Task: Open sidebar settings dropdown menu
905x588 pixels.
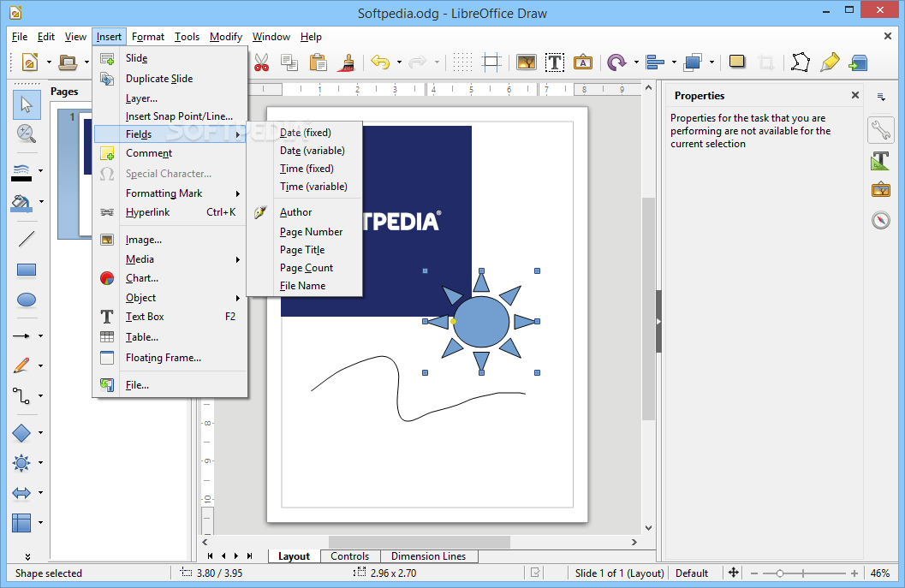Action: click(x=881, y=97)
